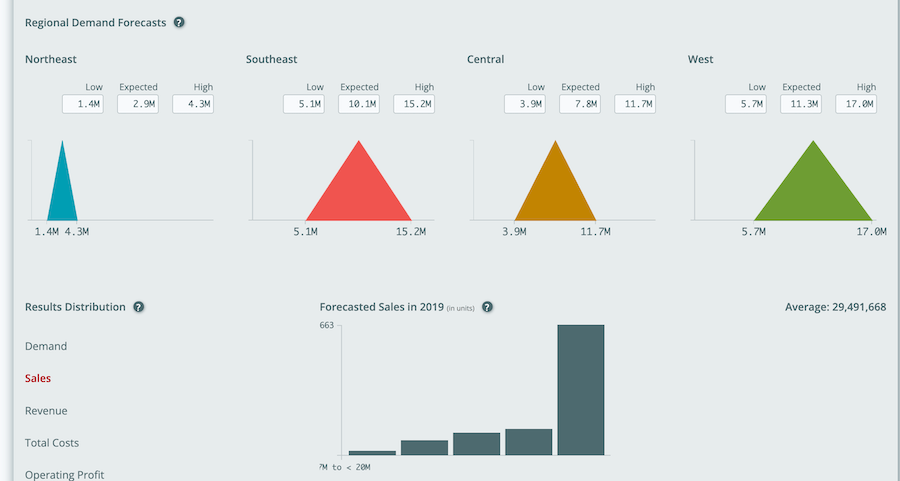Click Southeast Low input showing 5.1M

click(304, 104)
